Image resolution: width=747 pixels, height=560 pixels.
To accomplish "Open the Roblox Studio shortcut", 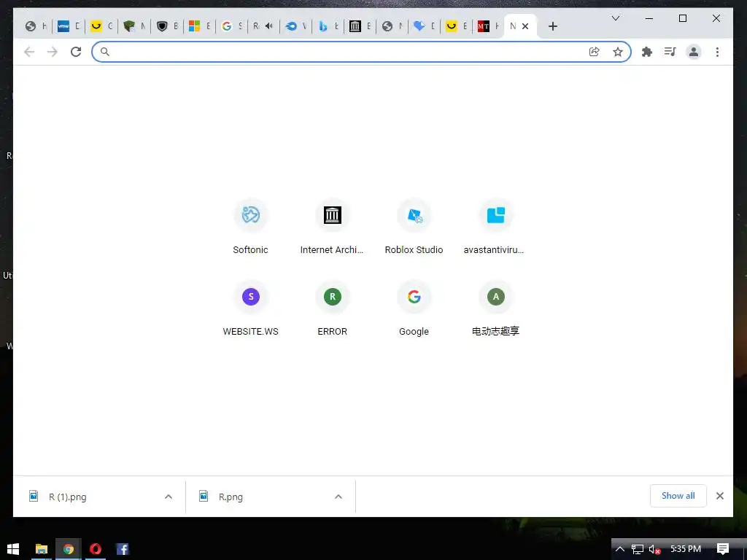I will (x=414, y=226).
